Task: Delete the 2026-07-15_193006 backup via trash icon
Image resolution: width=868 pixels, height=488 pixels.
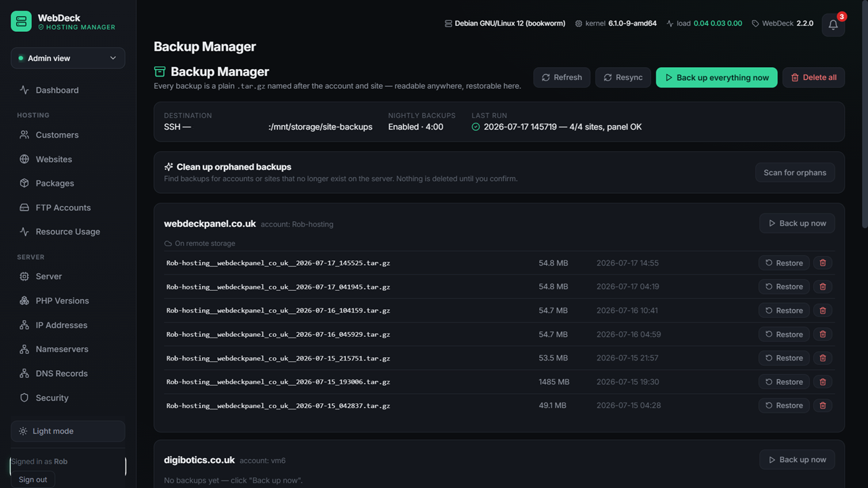Action: pyautogui.click(x=823, y=382)
